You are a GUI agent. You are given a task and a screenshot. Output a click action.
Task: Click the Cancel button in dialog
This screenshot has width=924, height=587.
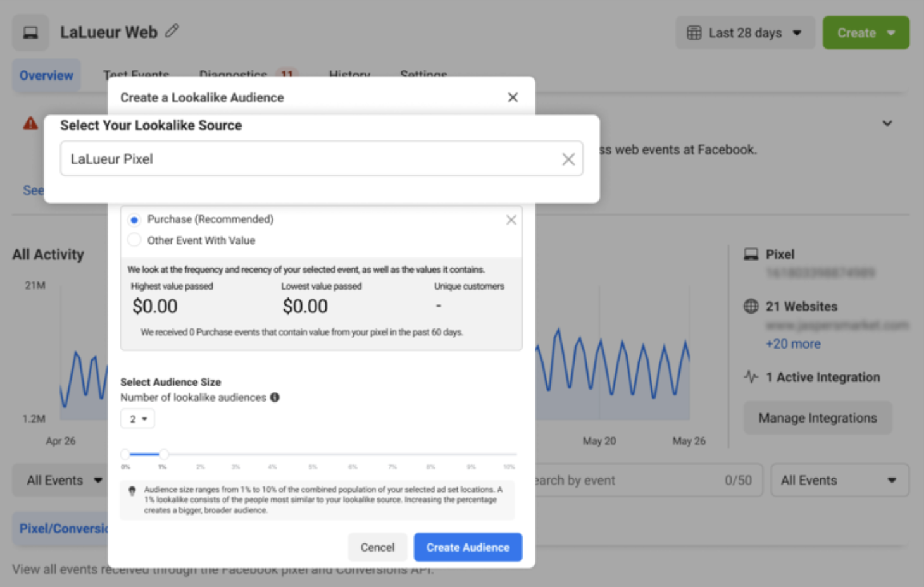(x=377, y=547)
